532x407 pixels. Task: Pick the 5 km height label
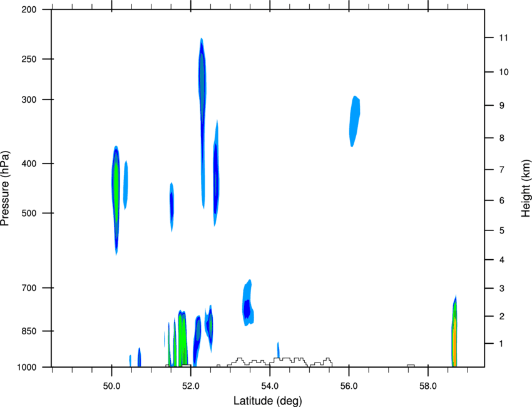pos(502,230)
